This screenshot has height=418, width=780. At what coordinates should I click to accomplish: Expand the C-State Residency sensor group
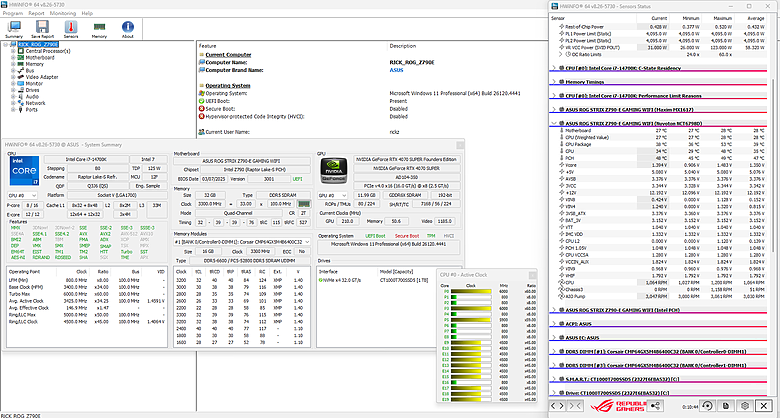coord(555,68)
